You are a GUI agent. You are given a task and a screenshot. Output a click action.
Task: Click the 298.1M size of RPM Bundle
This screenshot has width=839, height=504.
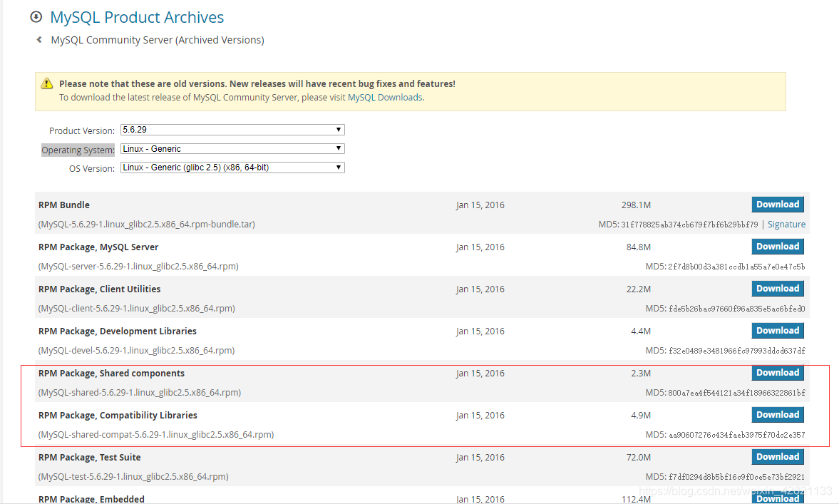(637, 205)
